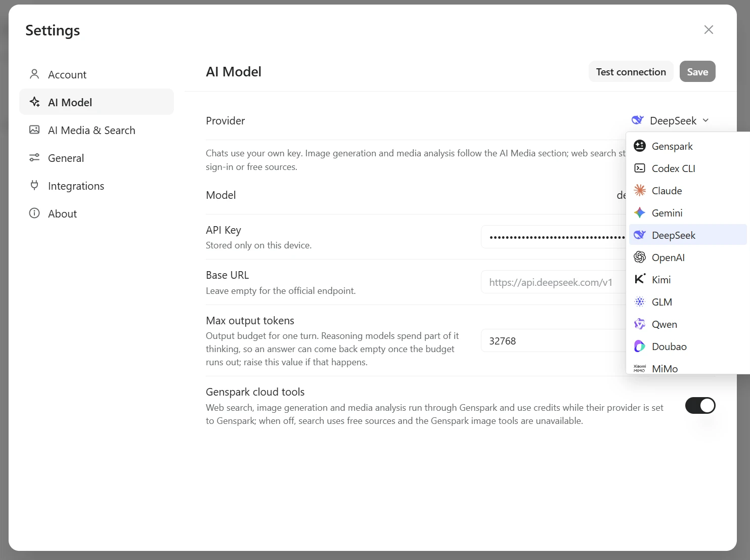Open the Account settings section
Screen dimensions: 750x560
click(x=97, y=74)
